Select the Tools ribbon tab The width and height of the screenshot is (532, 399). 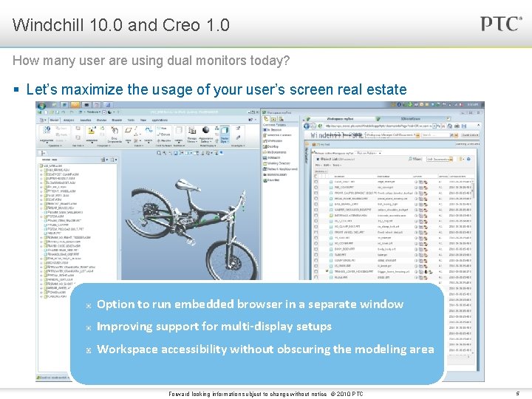click(131, 120)
